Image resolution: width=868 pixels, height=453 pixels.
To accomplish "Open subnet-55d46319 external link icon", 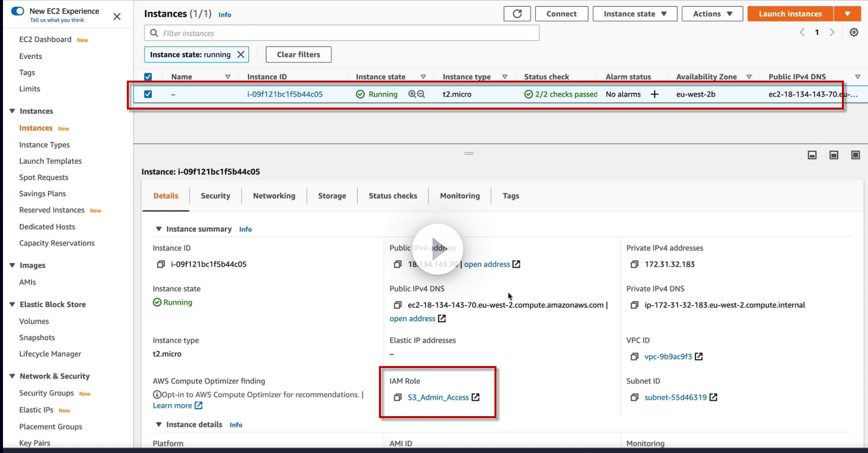I will pos(714,397).
